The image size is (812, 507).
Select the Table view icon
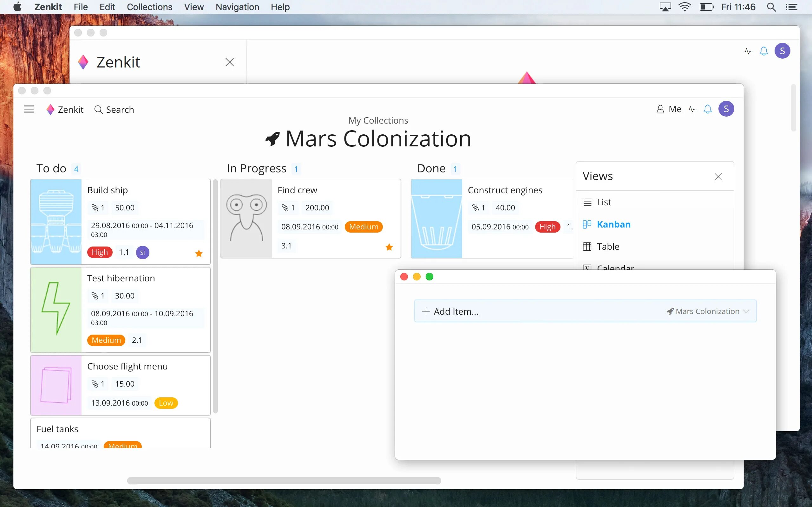(x=587, y=247)
